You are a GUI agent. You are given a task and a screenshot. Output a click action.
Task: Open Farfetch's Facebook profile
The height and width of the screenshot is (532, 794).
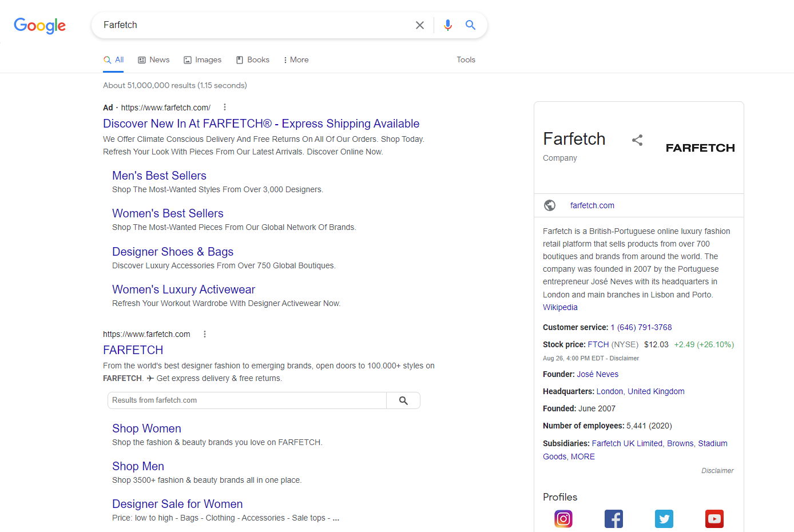coord(613,518)
